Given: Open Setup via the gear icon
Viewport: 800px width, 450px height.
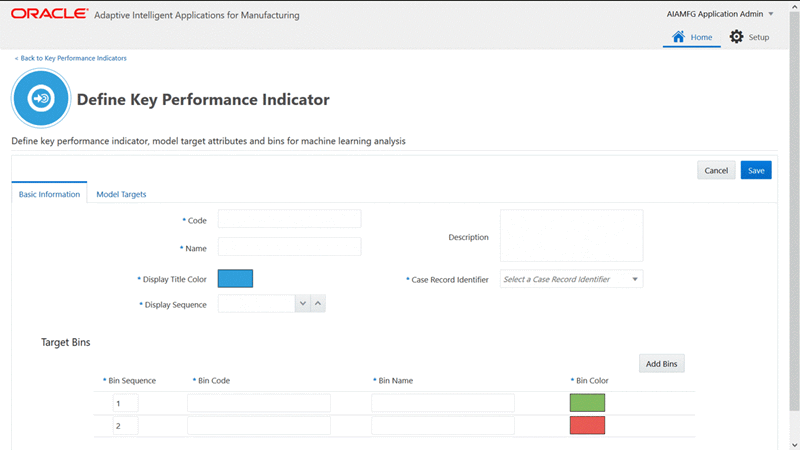Looking at the screenshot, I should point(736,37).
